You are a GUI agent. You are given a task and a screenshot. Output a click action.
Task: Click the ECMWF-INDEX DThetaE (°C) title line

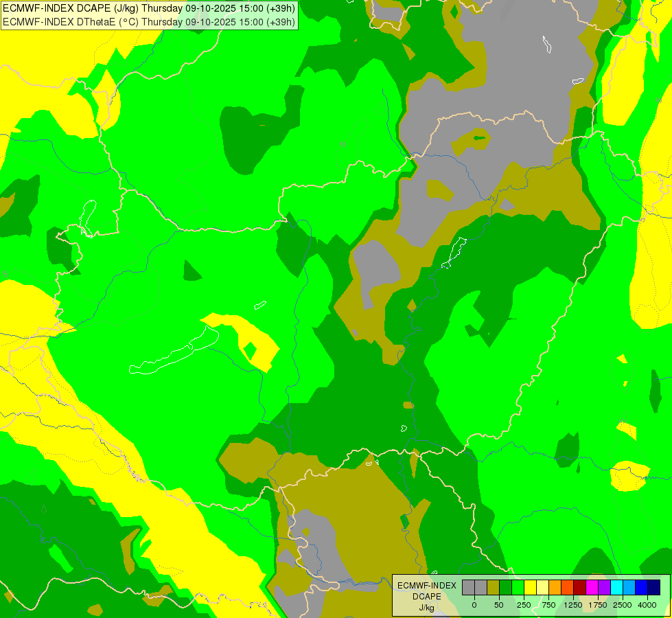pos(149,22)
